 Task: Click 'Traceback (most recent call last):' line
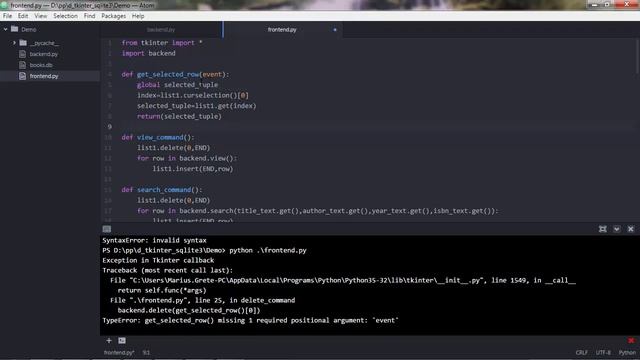(x=167, y=271)
